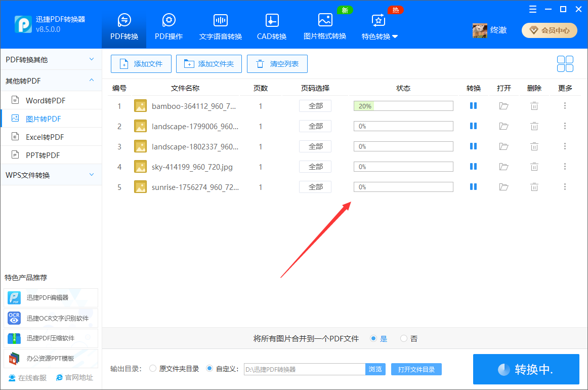Open 会员中心 membership center
The height and width of the screenshot is (390, 588).
click(550, 30)
